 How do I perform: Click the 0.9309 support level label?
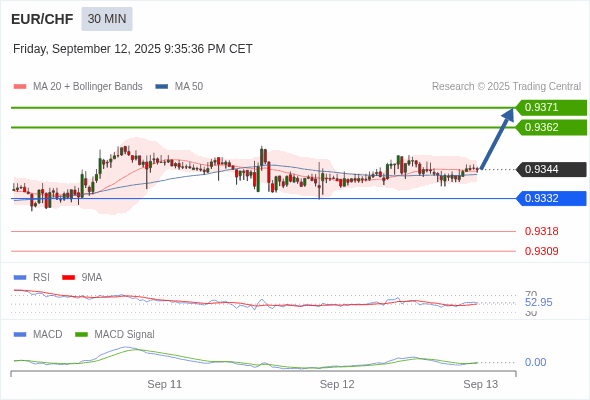[x=541, y=251]
